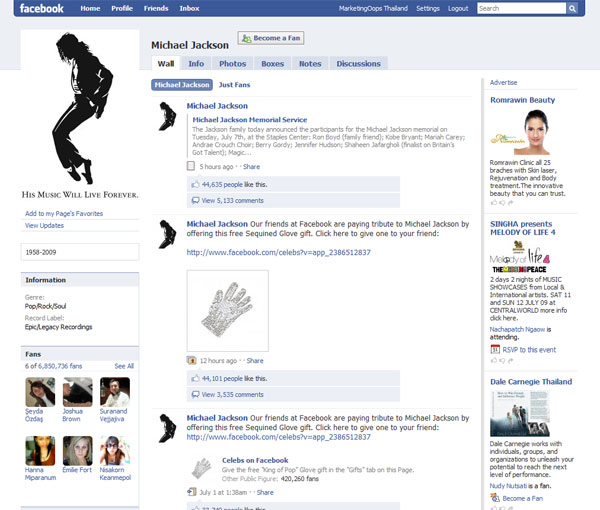600x510 pixels.
Task: Click the search magnifier button
Action: (x=572, y=8)
